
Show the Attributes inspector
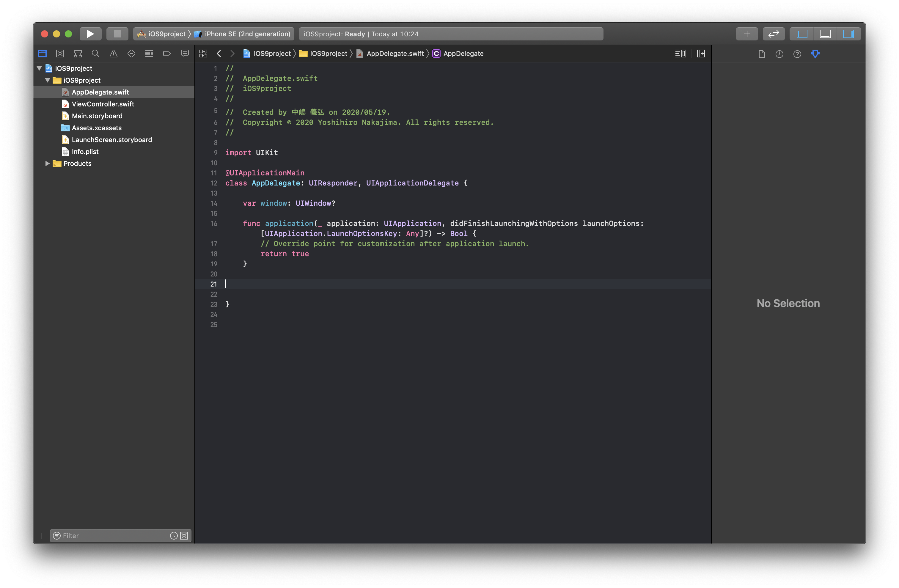(815, 54)
